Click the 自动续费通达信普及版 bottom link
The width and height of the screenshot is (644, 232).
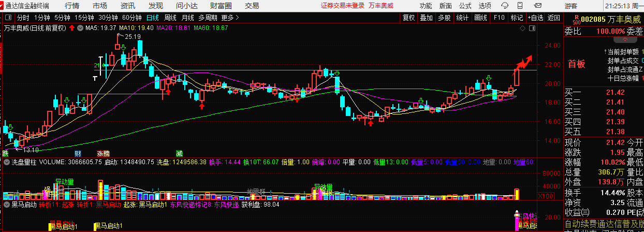coord(604,224)
